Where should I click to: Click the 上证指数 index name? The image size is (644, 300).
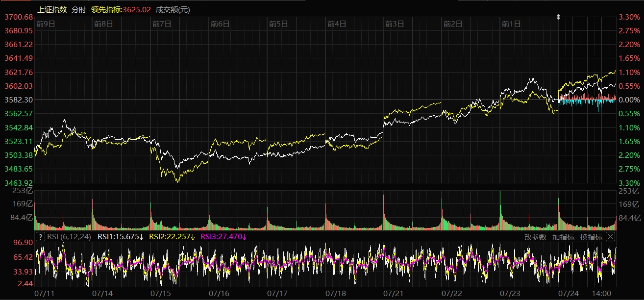pyautogui.click(x=52, y=10)
